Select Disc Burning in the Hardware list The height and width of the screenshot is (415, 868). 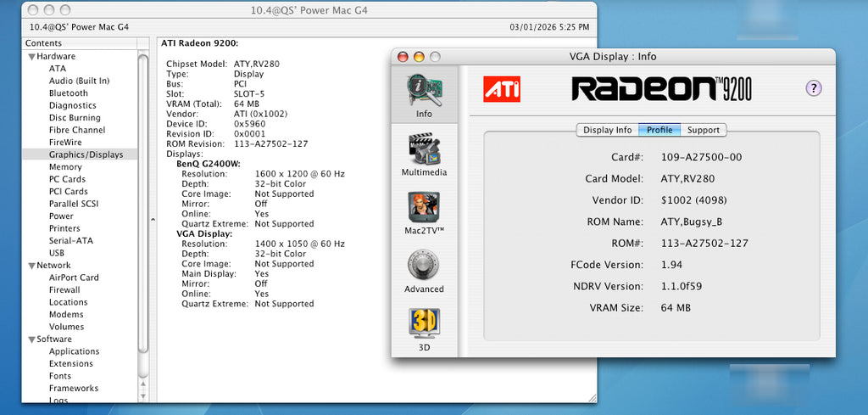[75, 117]
